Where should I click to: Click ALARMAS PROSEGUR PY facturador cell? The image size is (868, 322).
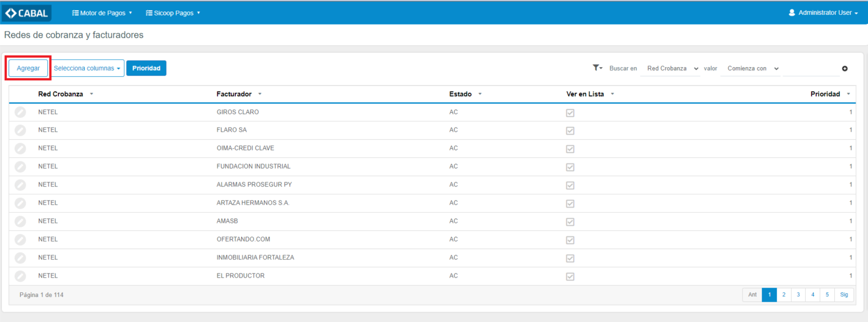click(254, 185)
